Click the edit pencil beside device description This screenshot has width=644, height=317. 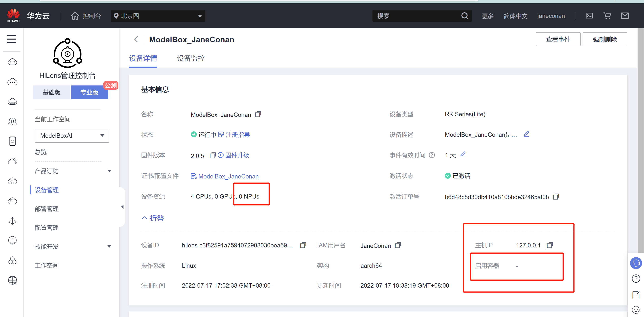526,134
